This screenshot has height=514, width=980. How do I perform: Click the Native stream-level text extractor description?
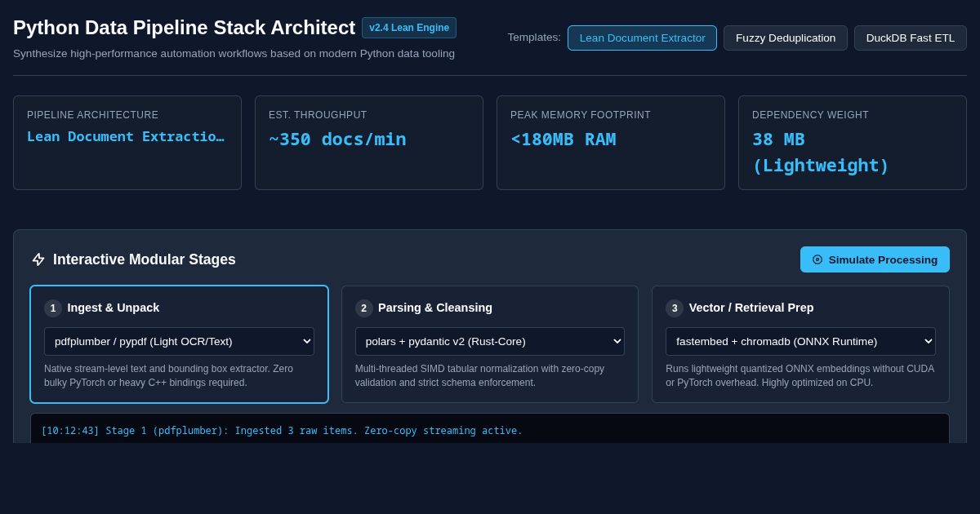169,376
